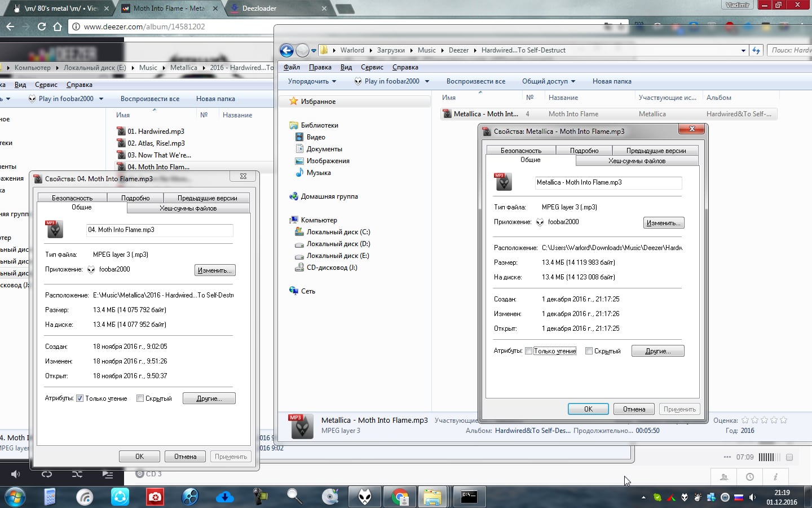Viewport: 812px width, 508px height.
Task: Reload the Deezer page in Chrome
Action: [41, 27]
